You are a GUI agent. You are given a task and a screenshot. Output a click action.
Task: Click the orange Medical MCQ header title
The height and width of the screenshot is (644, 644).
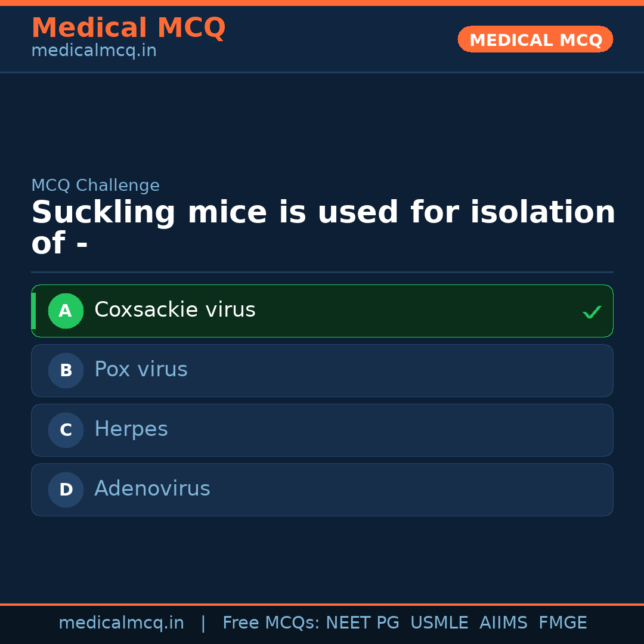tap(128, 28)
